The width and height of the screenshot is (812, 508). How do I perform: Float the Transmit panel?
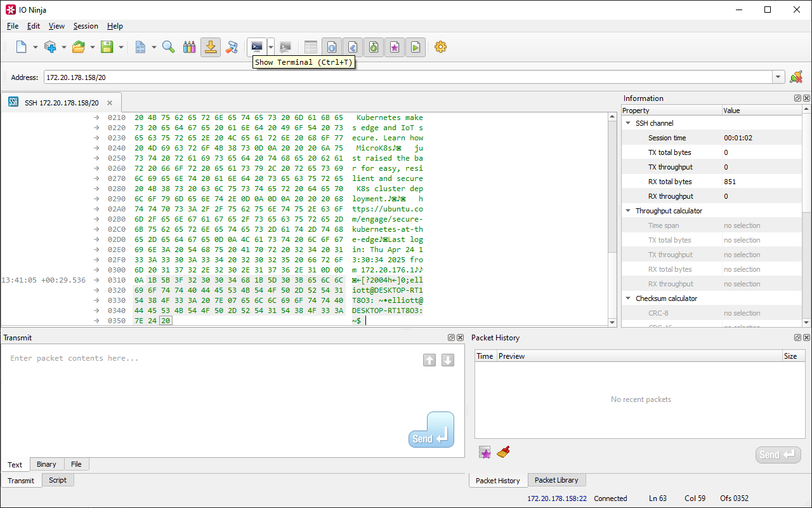tap(451, 338)
